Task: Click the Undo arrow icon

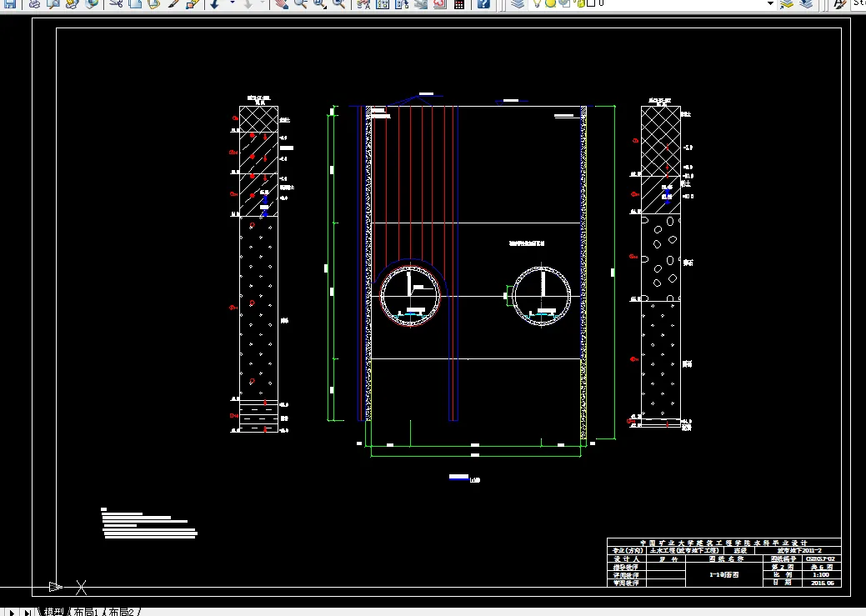Action: coord(214,4)
